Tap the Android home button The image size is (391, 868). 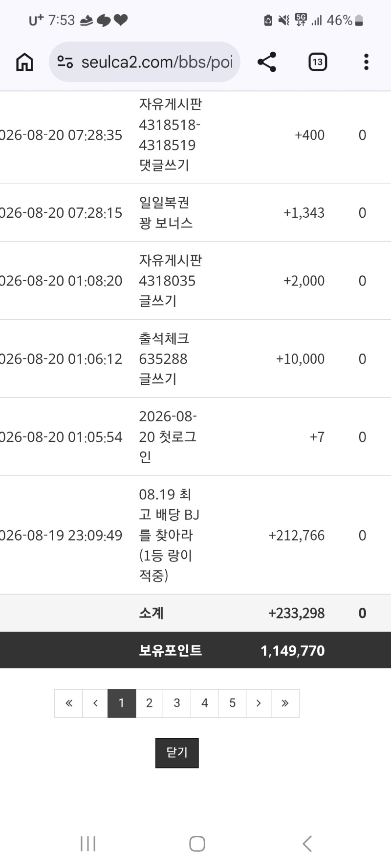coord(197,844)
